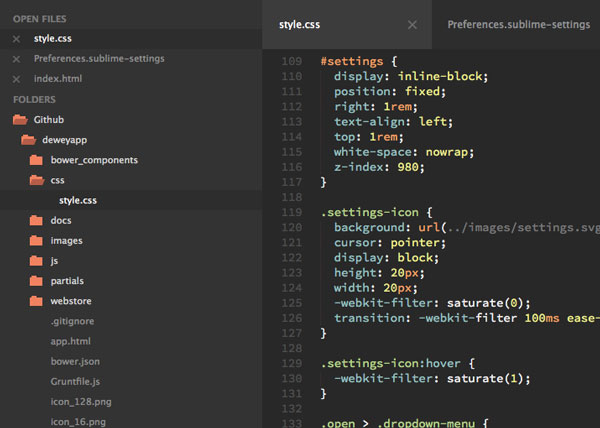Click the deweyapp folder icon
600x428 pixels.
click(29, 140)
